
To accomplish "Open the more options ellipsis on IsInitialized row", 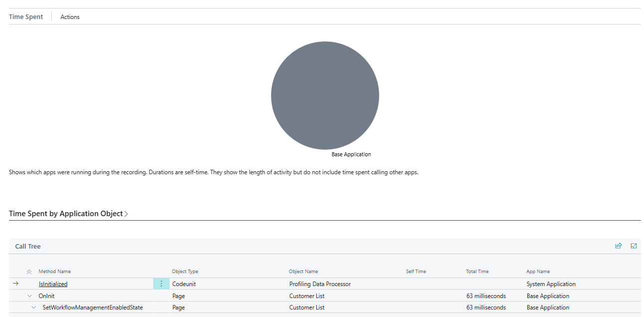I will pos(161,283).
